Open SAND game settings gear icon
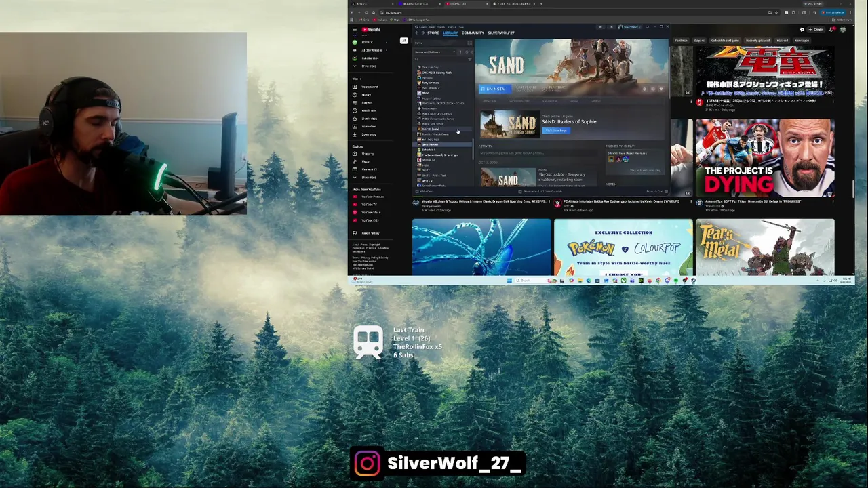Image resolution: width=868 pixels, height=488 pixels. pos(644,89)
